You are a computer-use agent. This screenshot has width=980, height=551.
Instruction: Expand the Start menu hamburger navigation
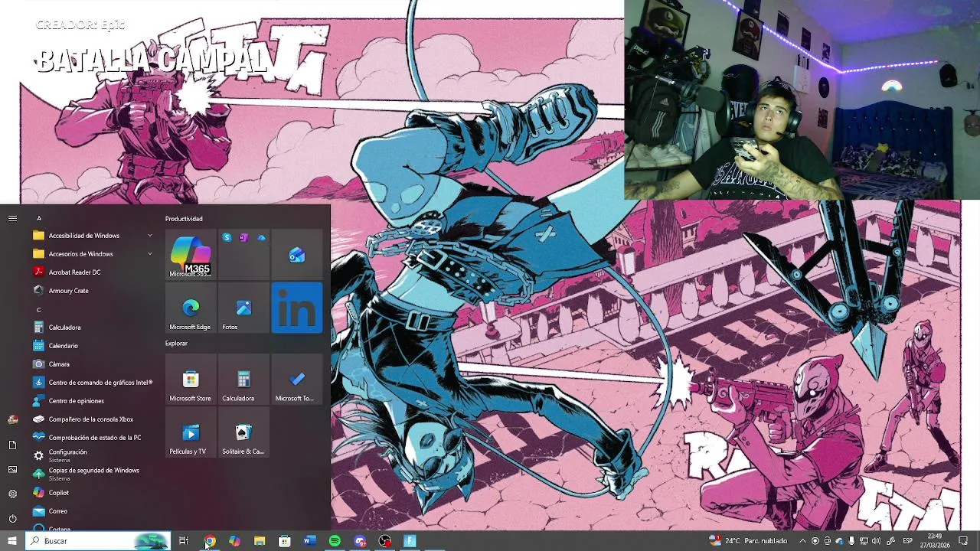point(12,218)
